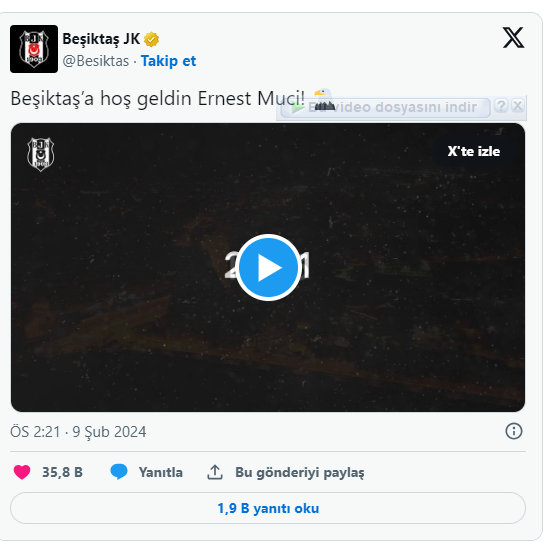Open the Beşiktaş JK profile avatar

(x=34, y=49)
